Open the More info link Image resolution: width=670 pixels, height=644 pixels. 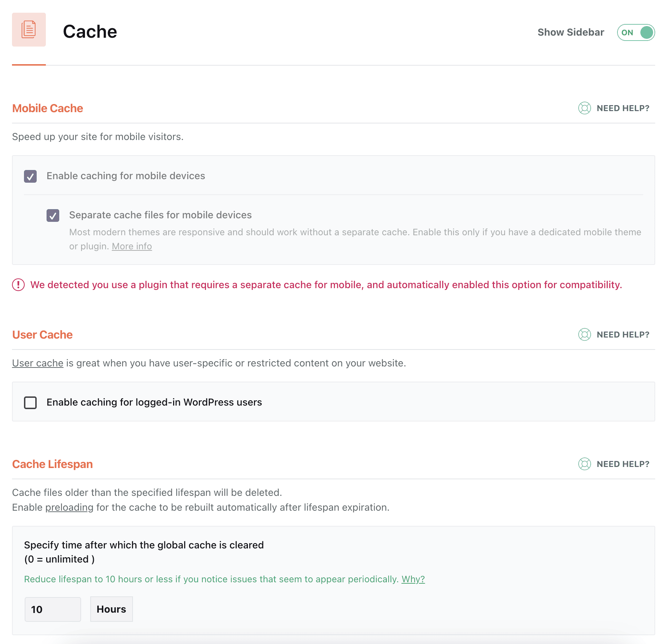[132, 246]
